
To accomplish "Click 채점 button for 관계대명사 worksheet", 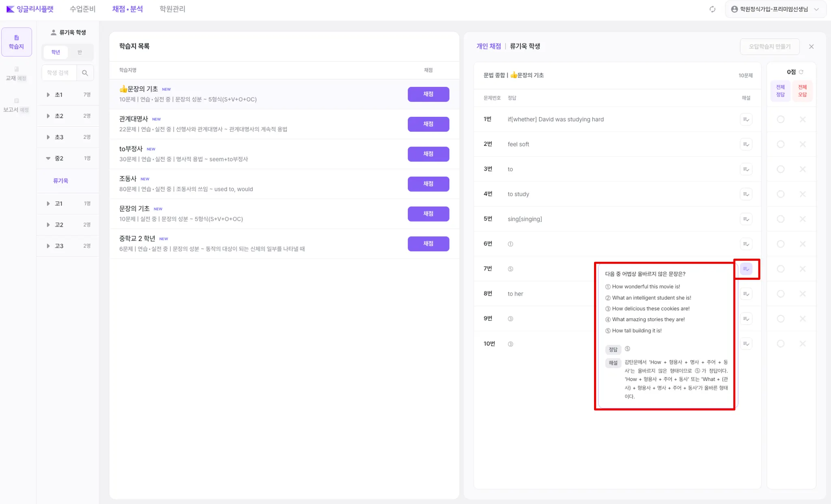I will 428,124.
